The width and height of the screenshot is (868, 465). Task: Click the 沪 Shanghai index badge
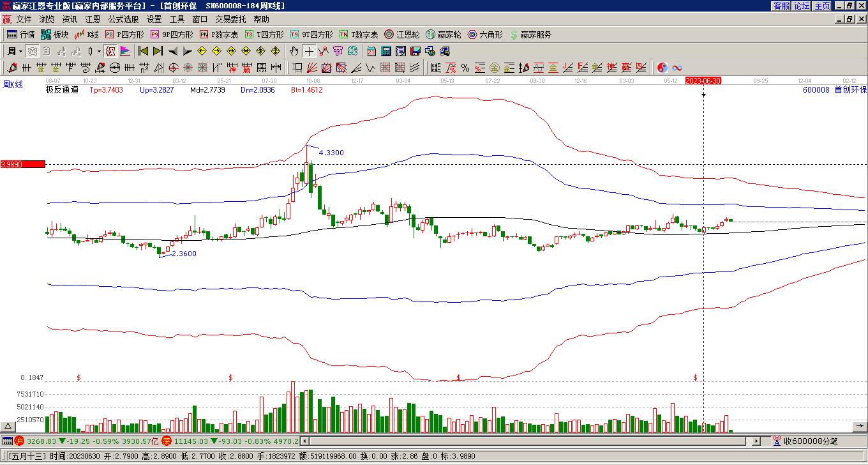(19, 441)
